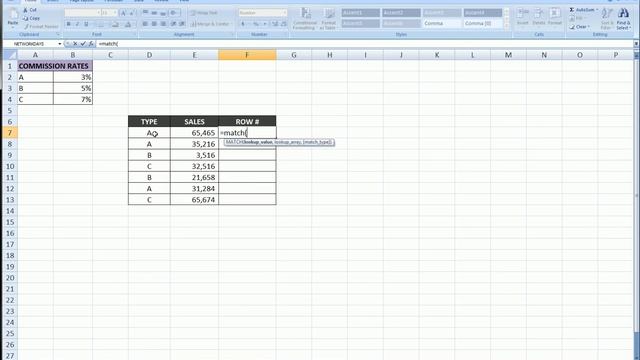Open Conditional Formatting
Screen dimensions: 640x360
[304, 18]
